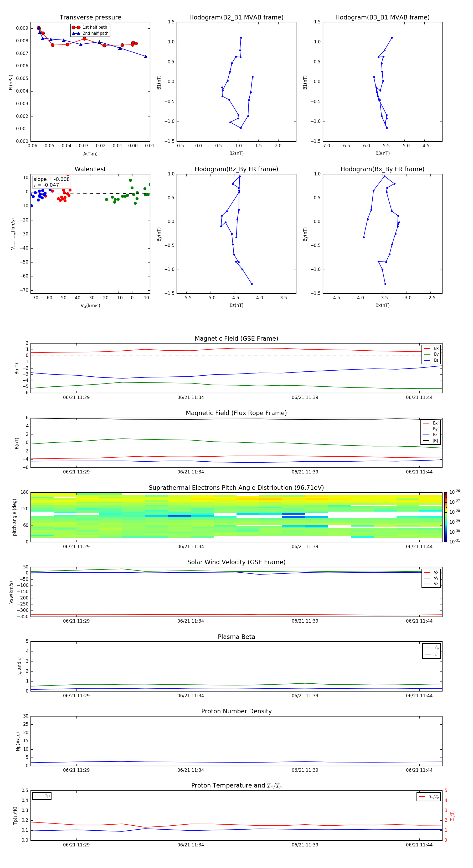Click the 'A(T·m)' x-axis label

pos(90,154)
